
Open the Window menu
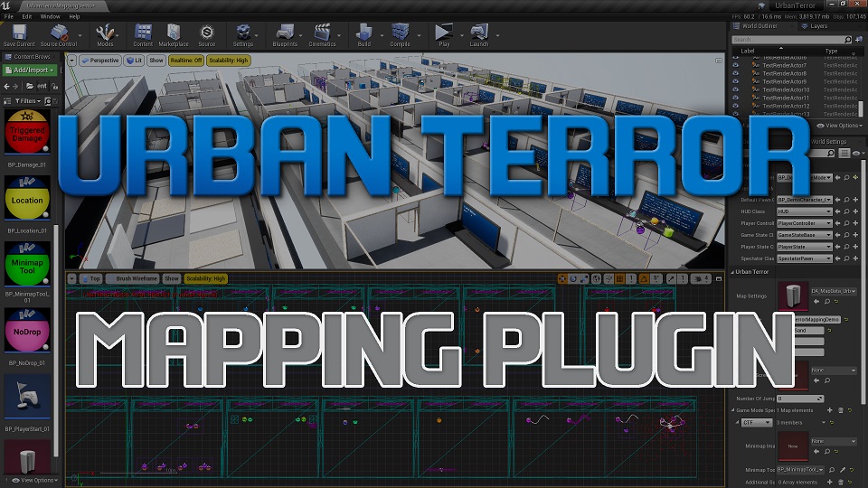tap(51, 16)
